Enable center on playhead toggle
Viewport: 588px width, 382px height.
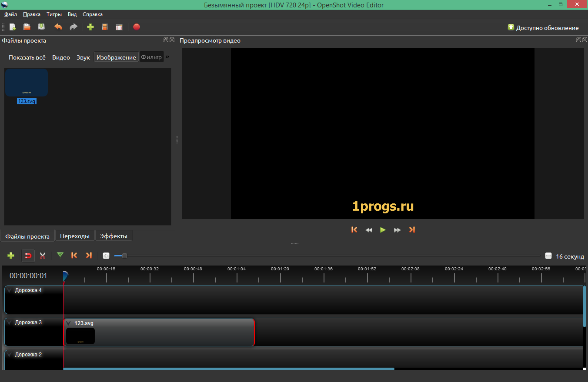click(x=106, y=256)
